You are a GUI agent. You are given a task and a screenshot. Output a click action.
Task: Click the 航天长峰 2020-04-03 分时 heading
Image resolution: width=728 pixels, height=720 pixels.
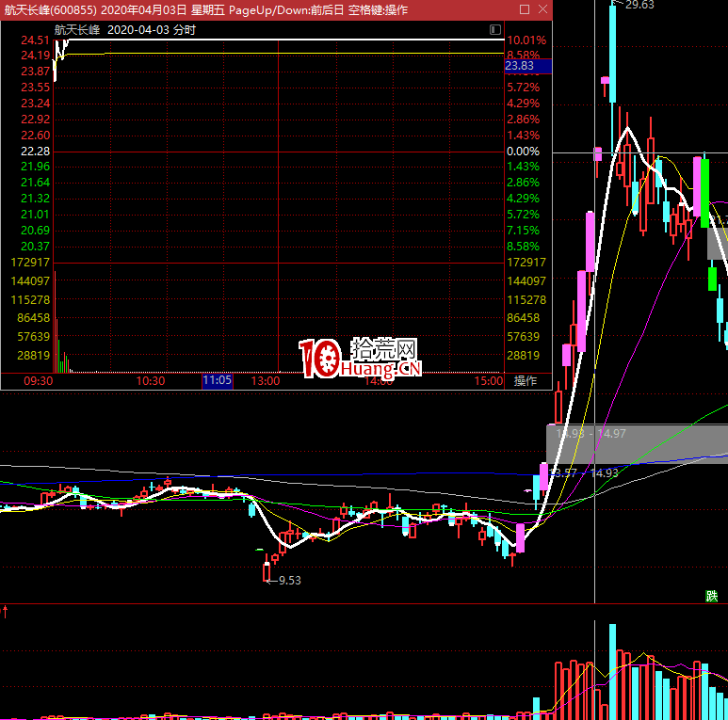tap(125, 30)
